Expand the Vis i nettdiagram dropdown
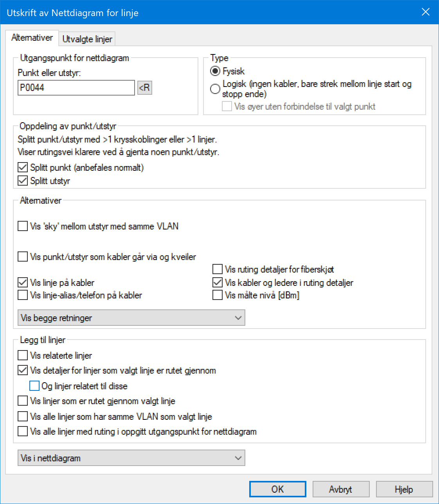The width and height of the screenshot is (439, 504). pos(131,458)
